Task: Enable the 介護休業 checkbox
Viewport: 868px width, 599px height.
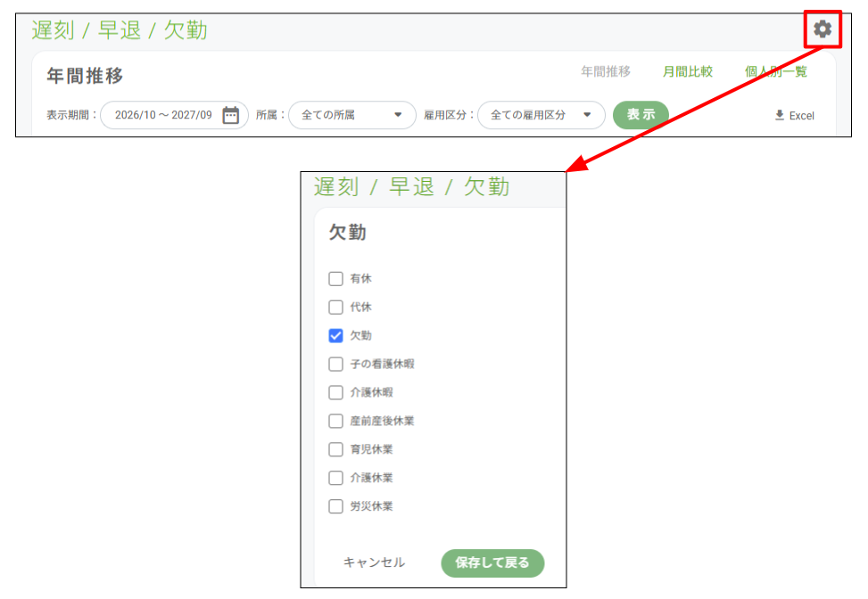Action: (335, 478)
